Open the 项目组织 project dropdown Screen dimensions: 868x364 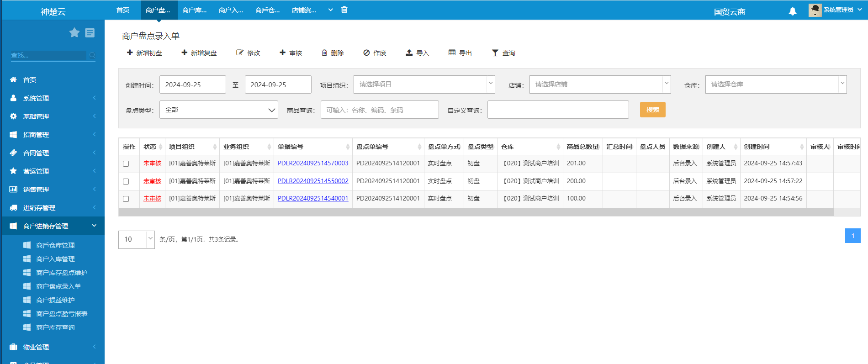pyautogui.click(x=424, y=84)
